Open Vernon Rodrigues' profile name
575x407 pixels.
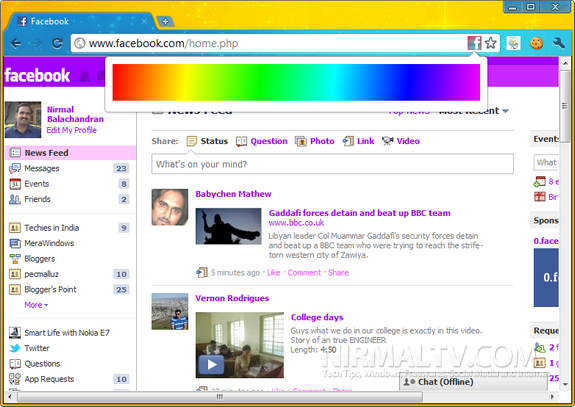[x=232, y=298]
